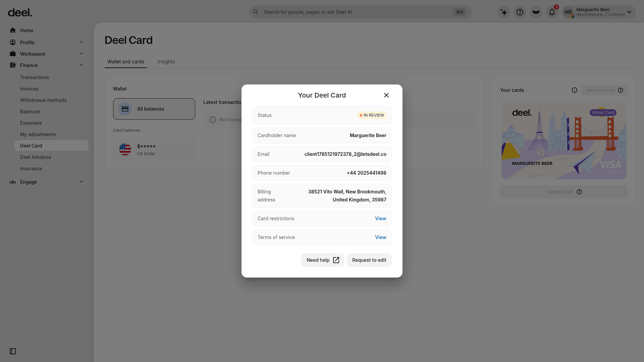The height and width of the screenshot is (362, 644).
Task: Click the Cancel card help icon
Action: (579, 192)
